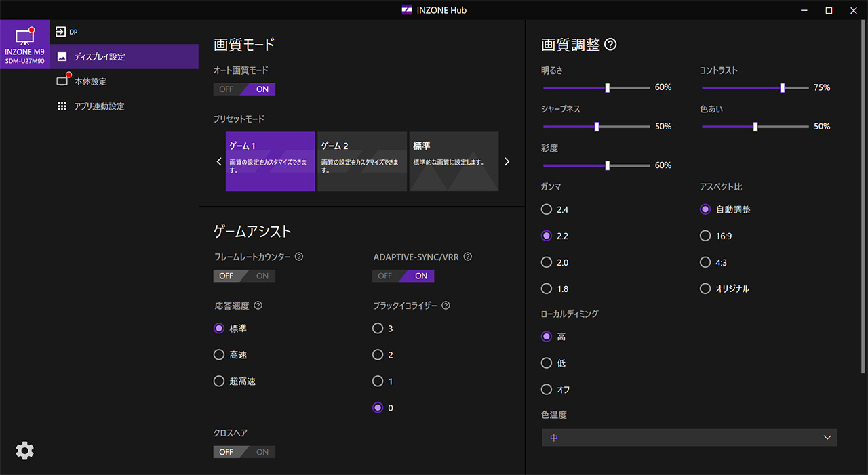Screen dimensions: 868x475
Task: Click the right panel vertical scrollbar
Action: click(863, 197)
